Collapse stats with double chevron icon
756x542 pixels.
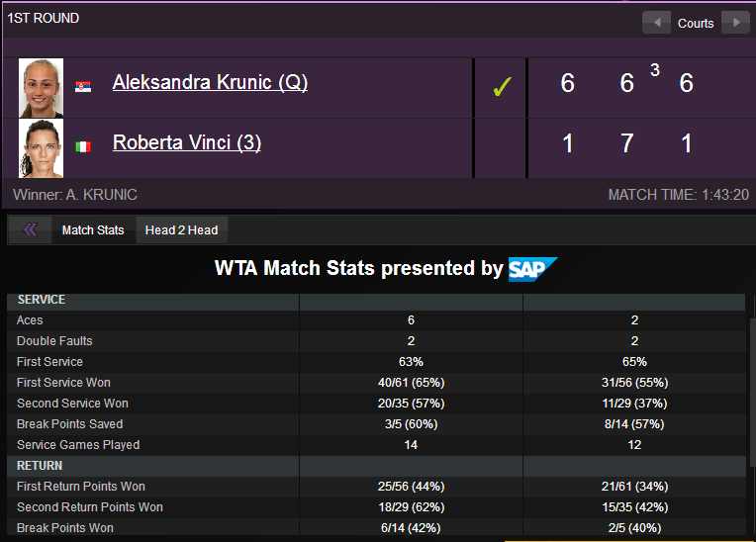point(30,229)
